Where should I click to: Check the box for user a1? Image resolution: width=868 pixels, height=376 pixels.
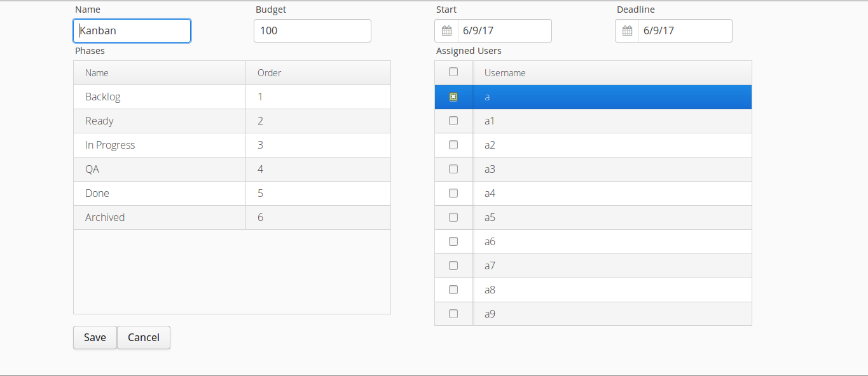click(453, 121)
